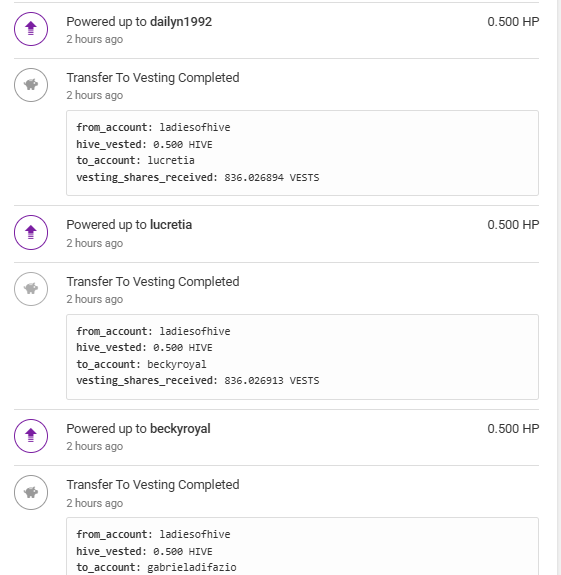Click the purple arrow icon beside Powered up to lucretia

tap(31, 232)
